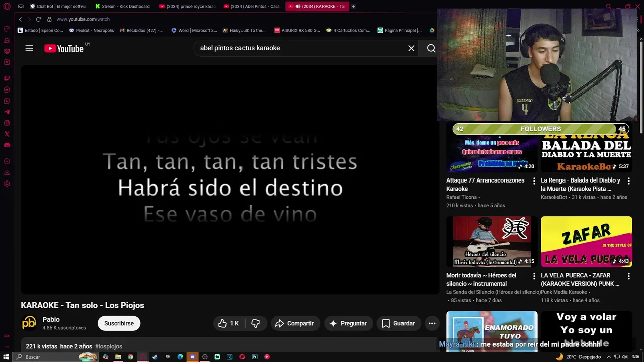
Task: Open Messenger in the Opera sidebar
Action: tap(7, 89)
